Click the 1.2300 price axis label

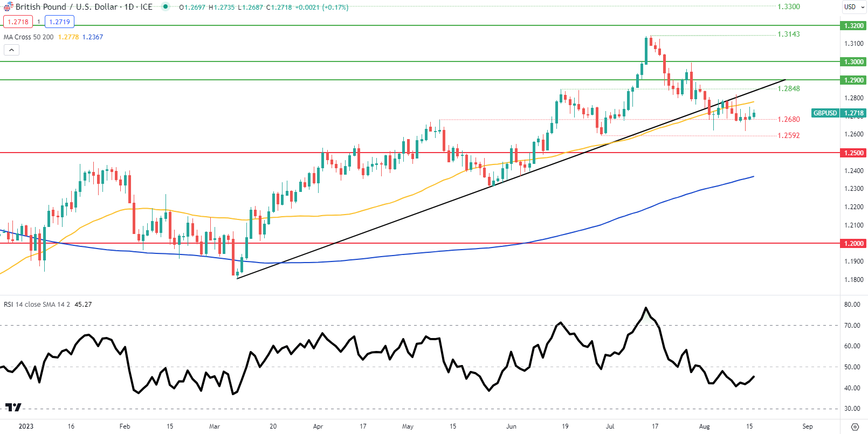click(x=853, y=189)
